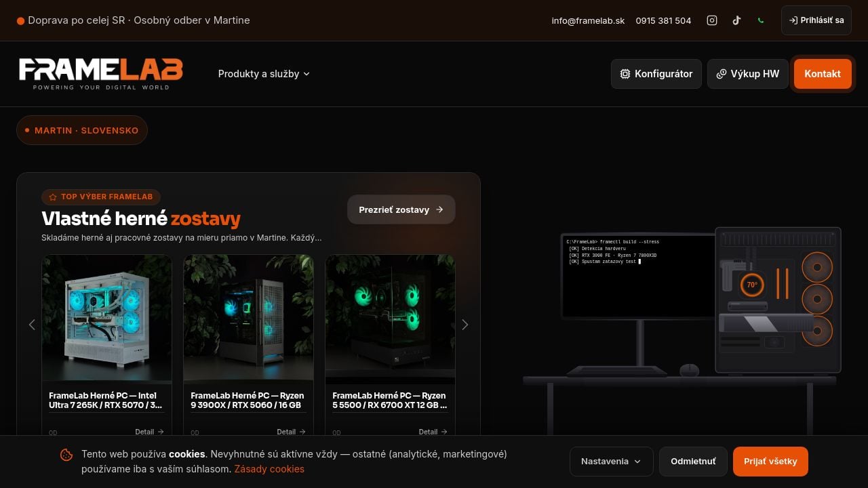Expand the Nastavenia cookie settings dropdown

611,462
